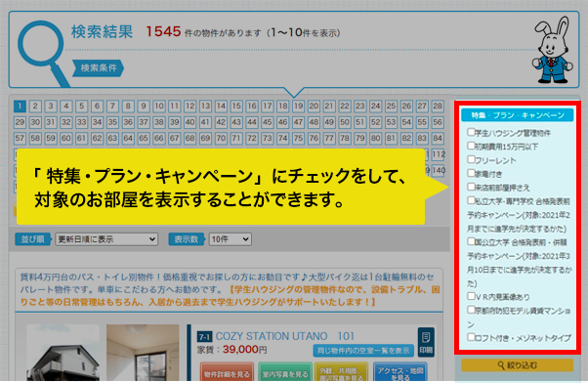
Task: Check the 学生ハウジング管理物件 checkbox
Action: (471, 132)
